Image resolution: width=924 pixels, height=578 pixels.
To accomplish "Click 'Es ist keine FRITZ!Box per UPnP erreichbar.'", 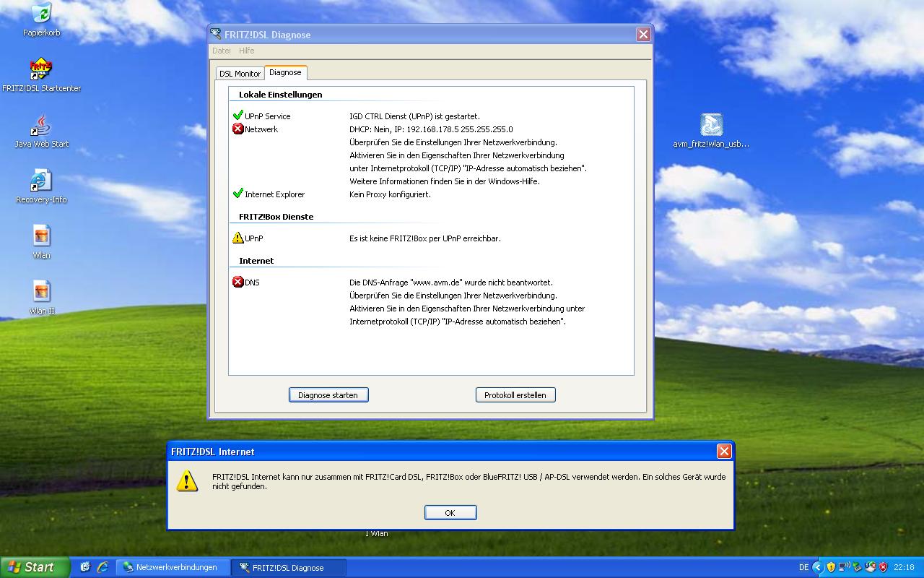I will pos(425,238).
